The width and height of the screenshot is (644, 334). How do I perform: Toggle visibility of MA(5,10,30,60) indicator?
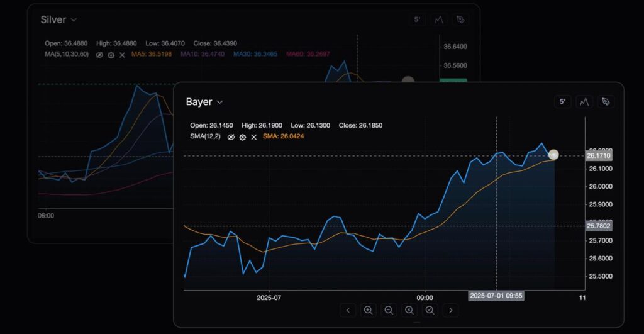coord(99,55)
